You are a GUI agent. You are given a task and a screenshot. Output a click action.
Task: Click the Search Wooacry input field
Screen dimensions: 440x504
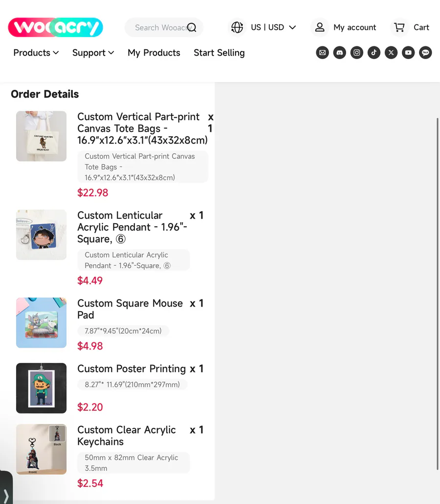[x=159, y=27]
